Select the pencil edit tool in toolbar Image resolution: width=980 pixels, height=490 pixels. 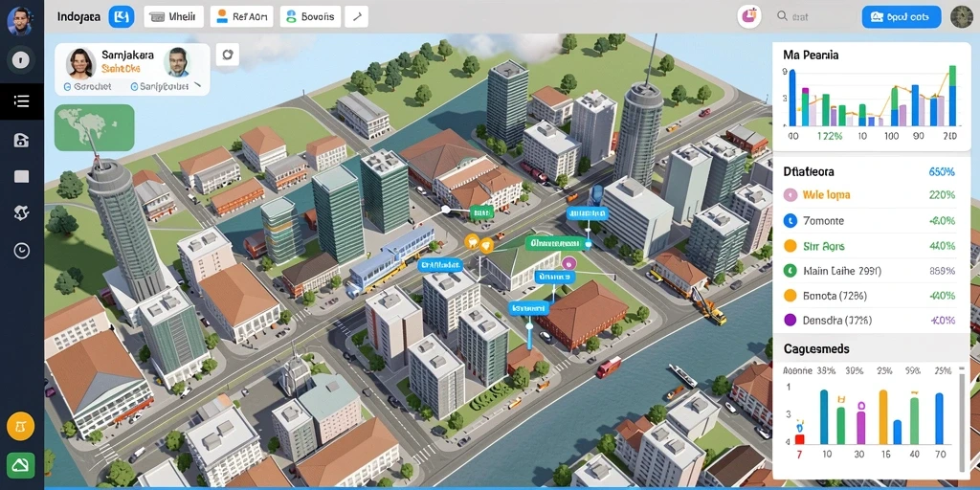(x=357, y=17)
